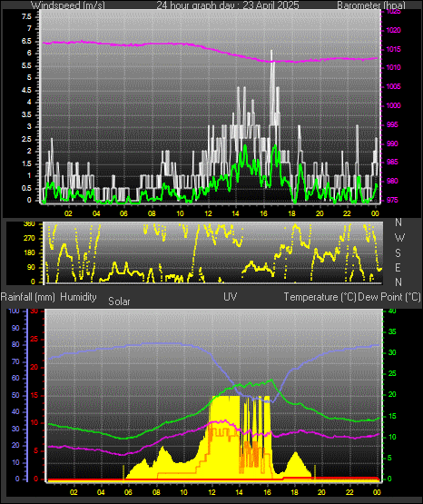This screenshot has width=423, height=504.
Task: Click the 1020 barometer scale value
Action: point(393,31)
